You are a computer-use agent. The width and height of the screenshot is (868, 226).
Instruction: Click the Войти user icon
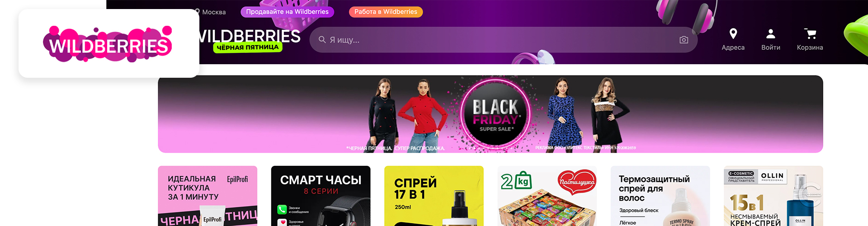(x=770, y=34)
